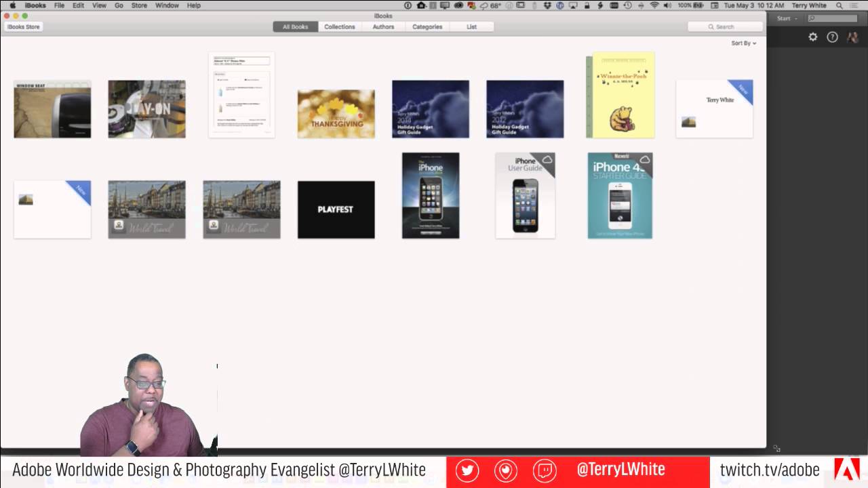
Task: Open the Terry White user menu
Action: pyautogui.click(x=809, y=5)
